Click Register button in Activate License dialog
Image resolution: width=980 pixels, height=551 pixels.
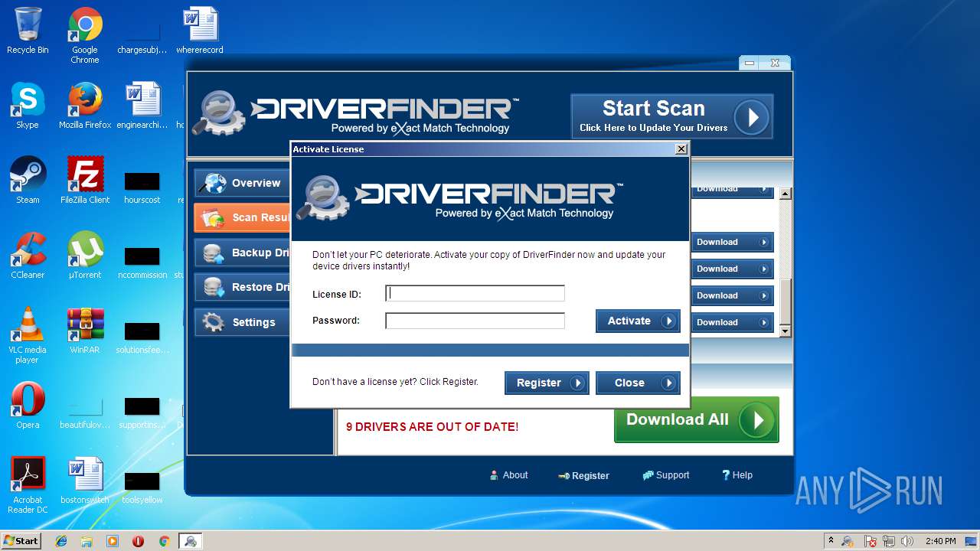(x=547, y=383)
